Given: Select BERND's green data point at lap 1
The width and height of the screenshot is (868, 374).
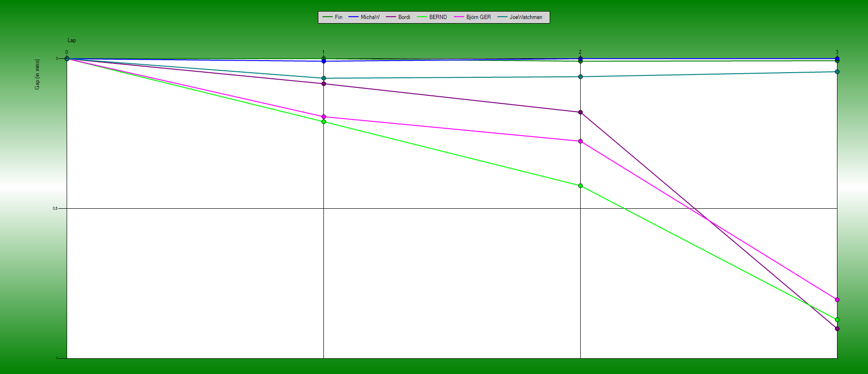Looking at the screenshot, I should (x=323, y=121).
